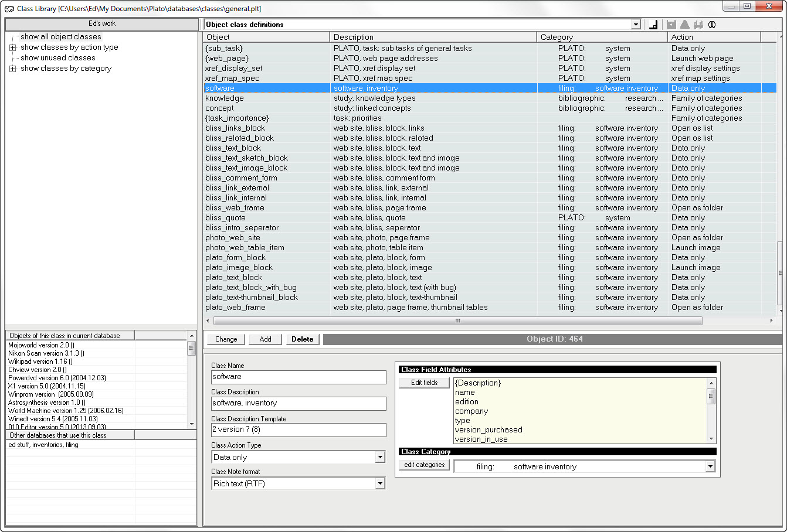The image size is (787, 532).
Task: Select 'Powerdvd version 6.0' in objects list
Action: click(x=57, y=378)
